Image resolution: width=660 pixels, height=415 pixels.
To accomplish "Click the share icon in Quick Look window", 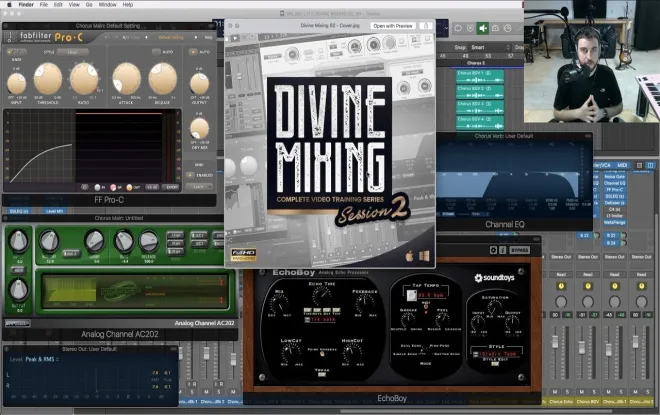I will (426, 26).
